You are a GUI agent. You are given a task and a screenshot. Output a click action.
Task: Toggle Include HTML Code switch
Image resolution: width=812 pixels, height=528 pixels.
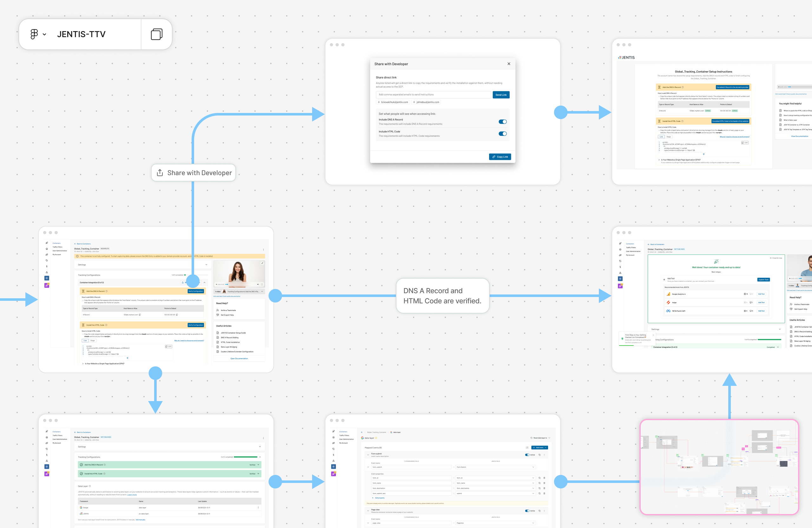[502, 134]
